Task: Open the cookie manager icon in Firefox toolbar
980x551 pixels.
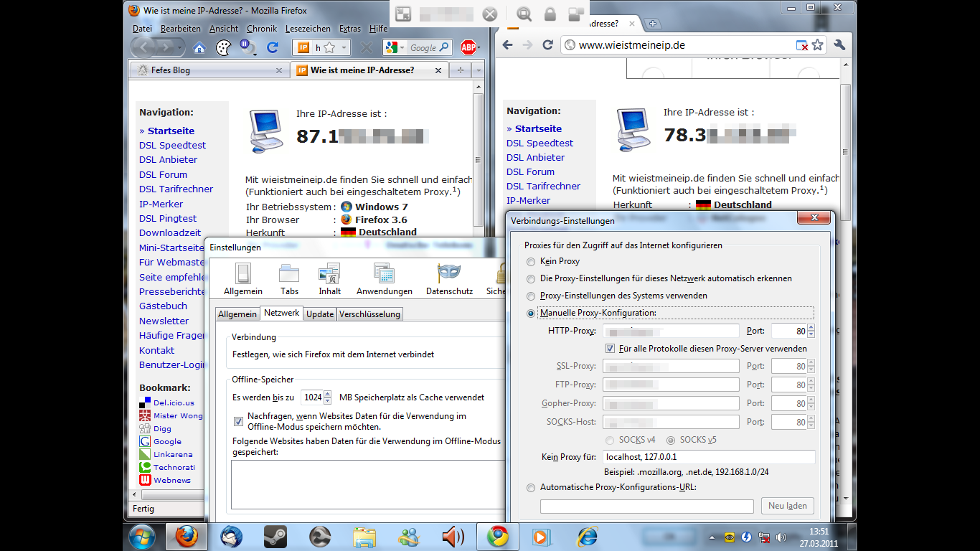Action: 224,47
